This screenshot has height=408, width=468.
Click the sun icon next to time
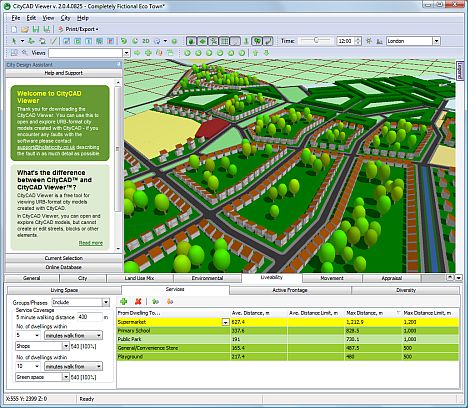point(369,41)
